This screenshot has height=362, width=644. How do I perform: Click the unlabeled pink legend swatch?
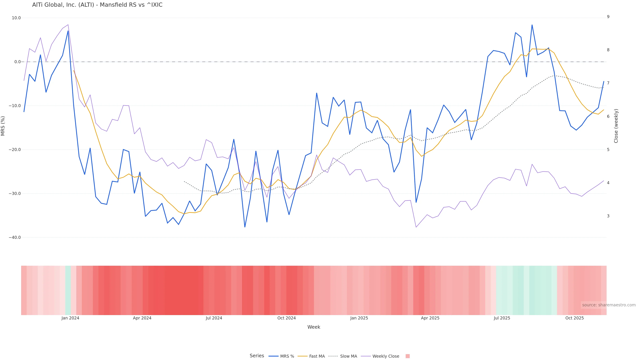tap(408, 356)
